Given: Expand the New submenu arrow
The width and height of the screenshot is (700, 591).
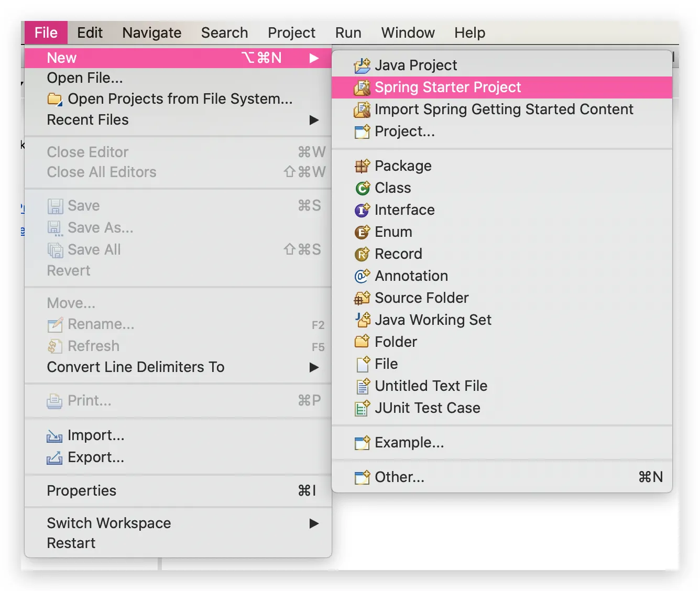Looking at the screenshot, I should point(314,58).
